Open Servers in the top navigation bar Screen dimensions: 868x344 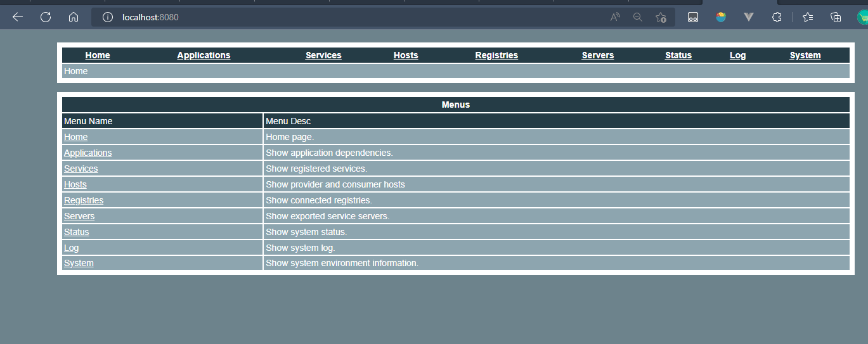click(598, 55)
